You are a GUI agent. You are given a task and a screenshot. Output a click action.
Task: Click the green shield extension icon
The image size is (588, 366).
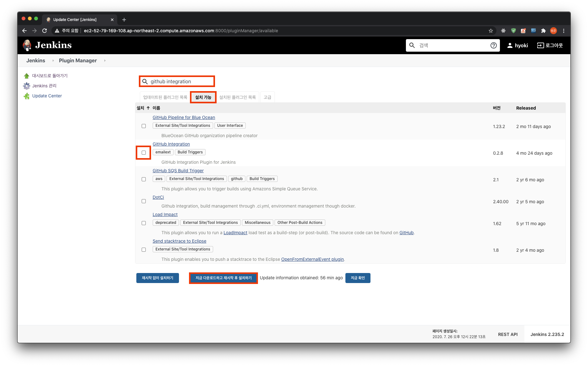pos(513,31)
